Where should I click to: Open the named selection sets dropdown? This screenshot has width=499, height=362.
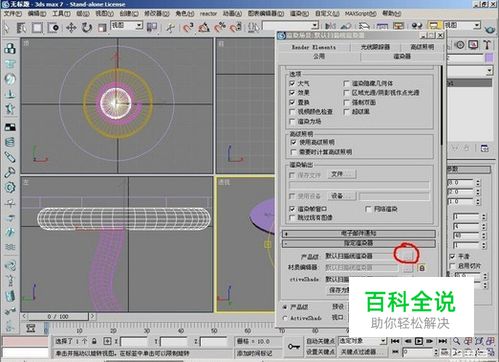tap(290, 25)
